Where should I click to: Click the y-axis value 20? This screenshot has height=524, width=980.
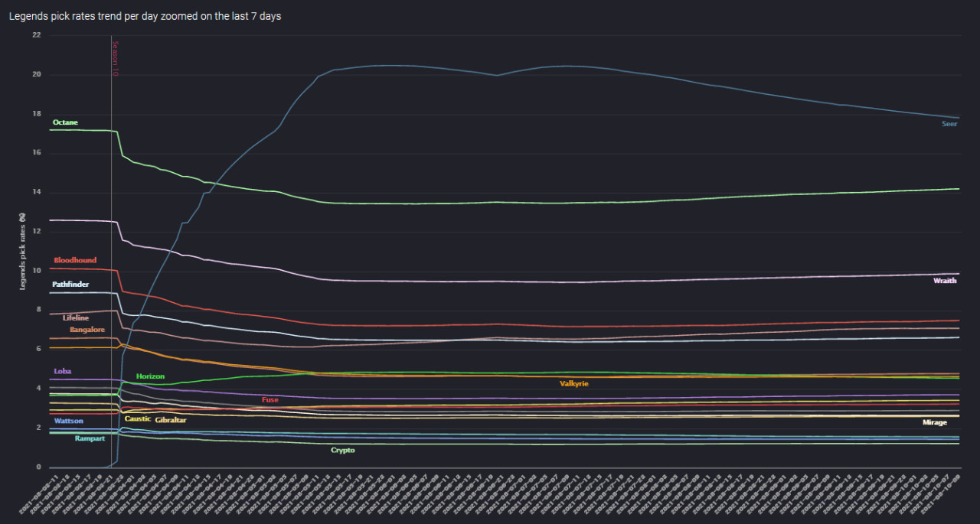click(37, 74)
